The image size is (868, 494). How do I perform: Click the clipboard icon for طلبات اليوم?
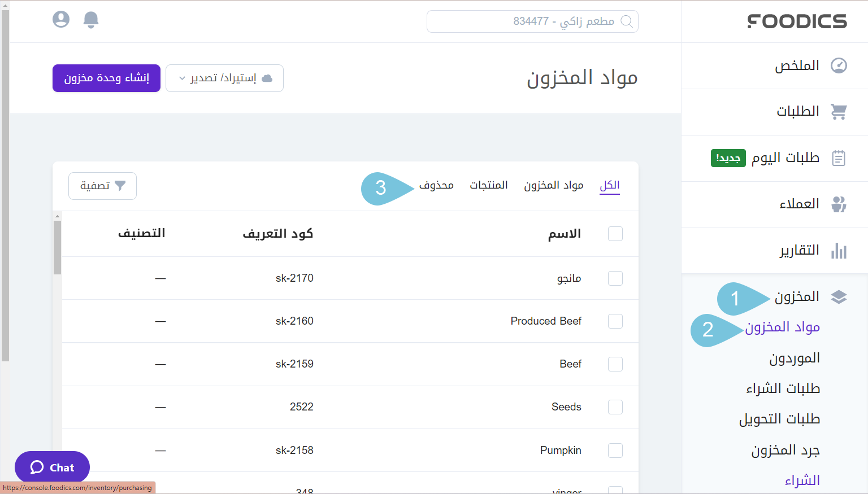(839, 158)
